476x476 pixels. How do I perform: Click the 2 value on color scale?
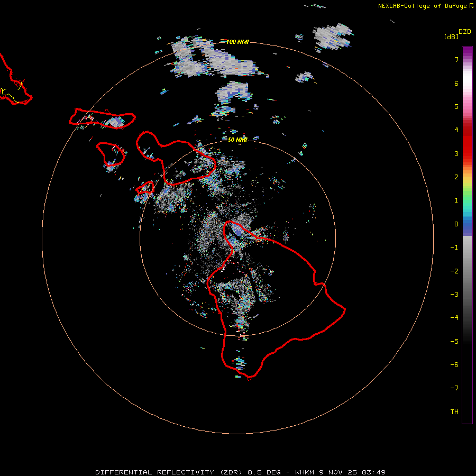(456, 177)
